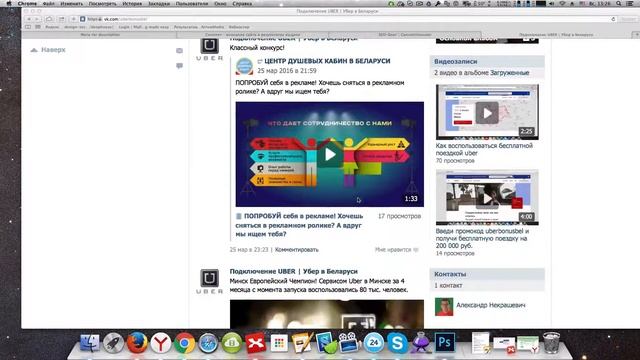Open the red X app in dock
640x360 pixels.
pos(256,343)
